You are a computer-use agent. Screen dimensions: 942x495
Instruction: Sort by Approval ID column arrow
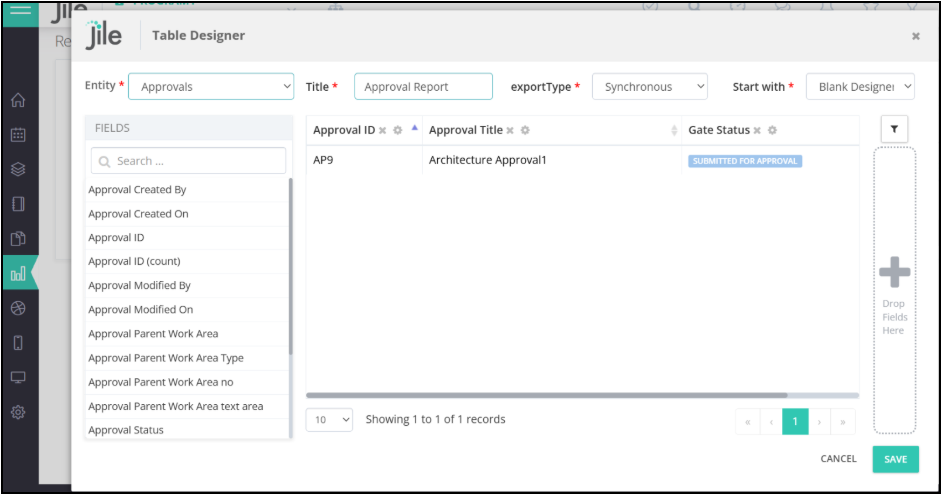pyautogui.click(x=415, y=127)
